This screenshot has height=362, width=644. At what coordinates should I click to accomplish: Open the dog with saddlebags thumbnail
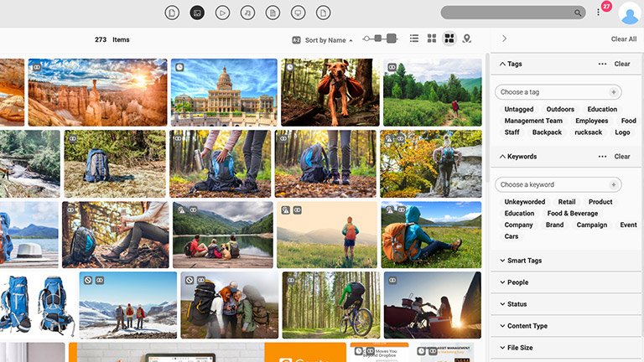(330, 92)
